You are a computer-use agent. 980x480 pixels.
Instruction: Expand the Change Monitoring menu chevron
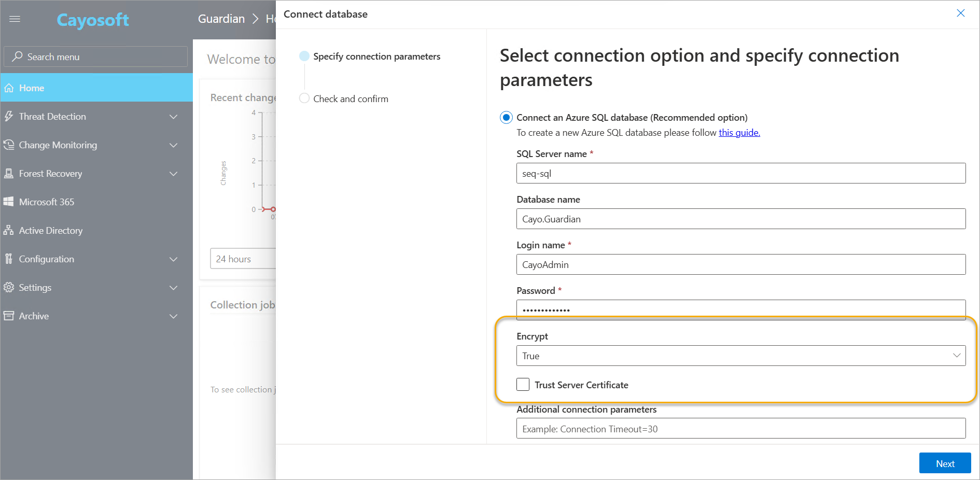[x=174, y=145]
